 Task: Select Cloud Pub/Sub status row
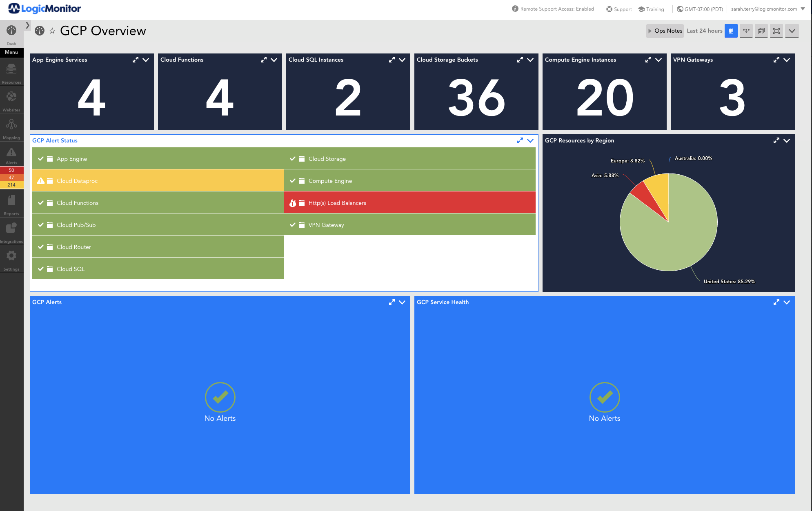(158, 224)
